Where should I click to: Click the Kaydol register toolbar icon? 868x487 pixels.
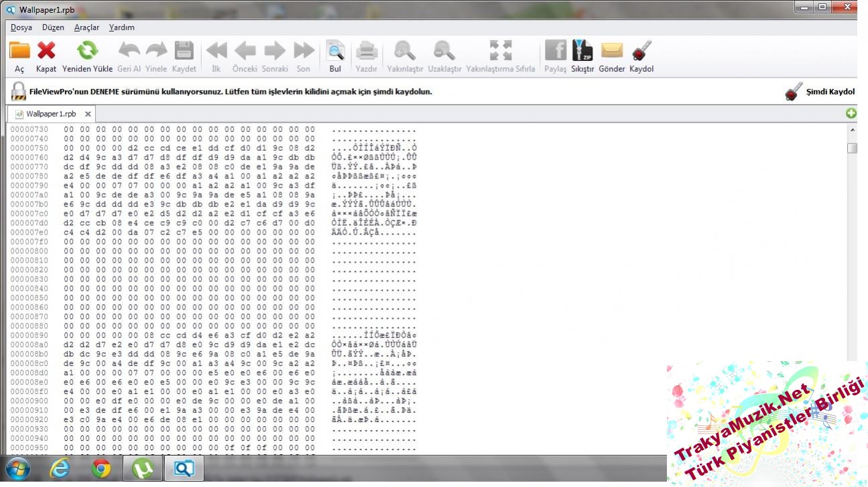[x=641, y=51]
